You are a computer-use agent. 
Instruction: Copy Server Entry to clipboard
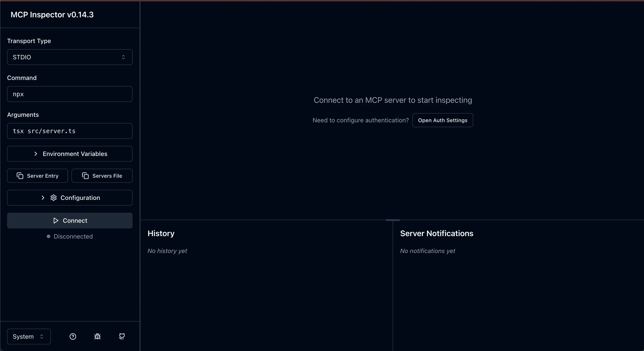[x=38, y=176]
